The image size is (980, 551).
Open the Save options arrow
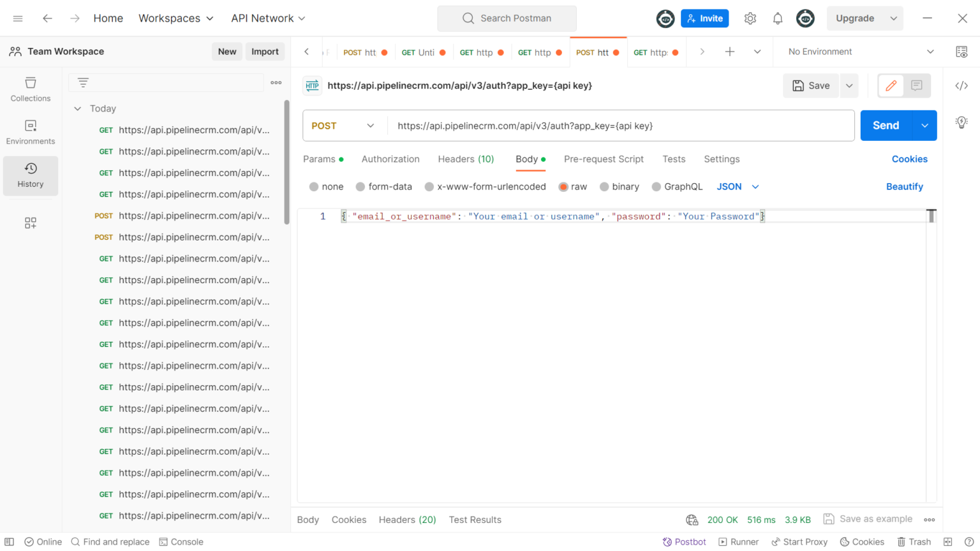849,85
